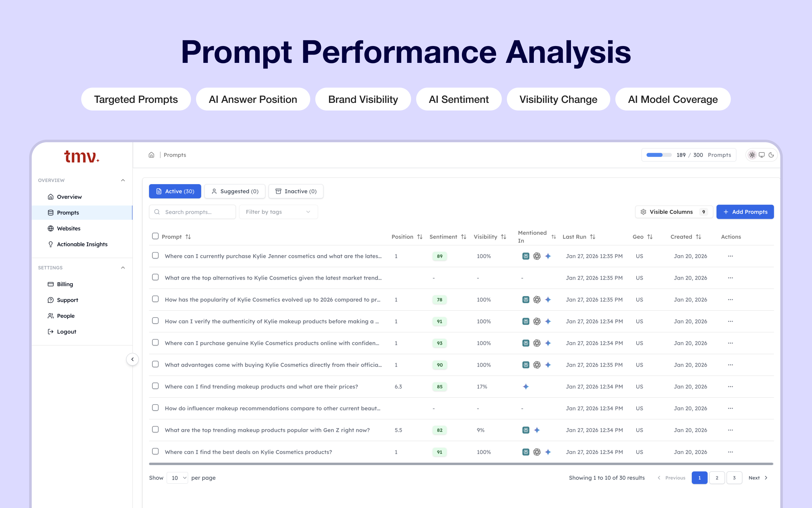Open People in the sidebar

(82, 316)
